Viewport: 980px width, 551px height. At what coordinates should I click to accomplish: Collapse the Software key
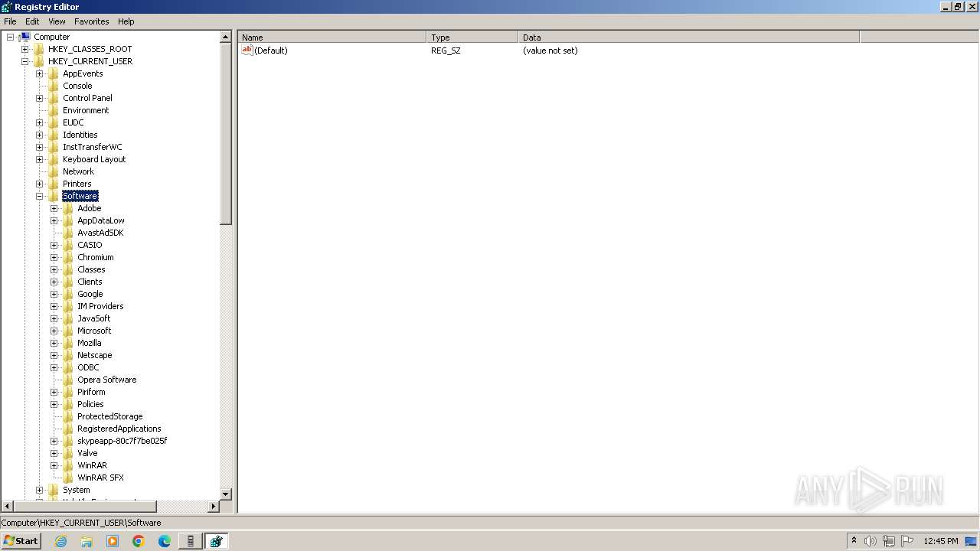pyautogui.click(x=39, y=196)
